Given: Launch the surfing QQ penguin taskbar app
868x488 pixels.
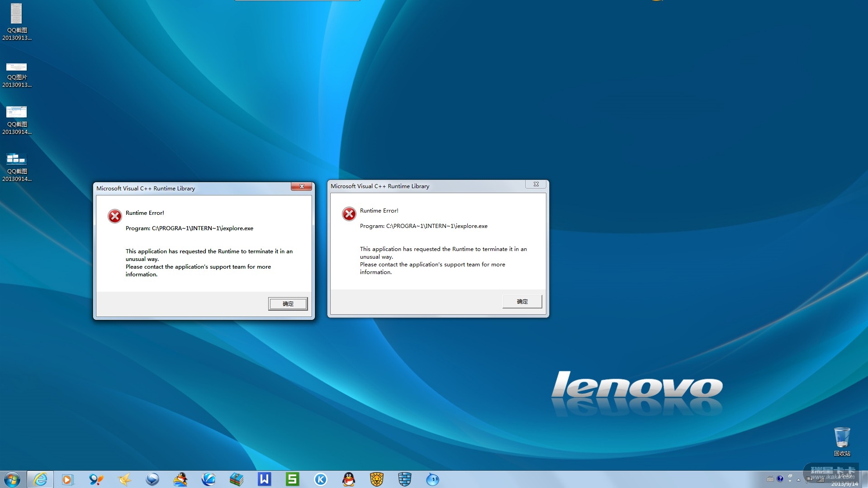Looking at the screenshot, I should 180,479.
